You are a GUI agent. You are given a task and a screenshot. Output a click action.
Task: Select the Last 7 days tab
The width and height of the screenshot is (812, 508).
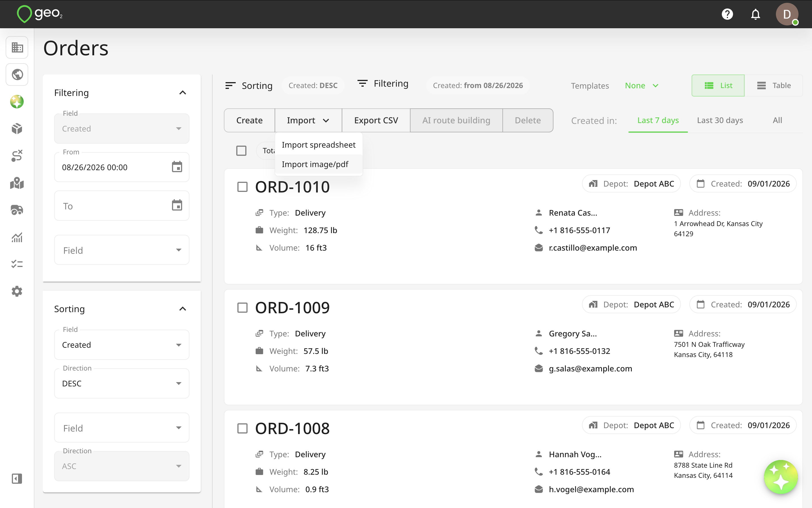click(x=658, y=120)
